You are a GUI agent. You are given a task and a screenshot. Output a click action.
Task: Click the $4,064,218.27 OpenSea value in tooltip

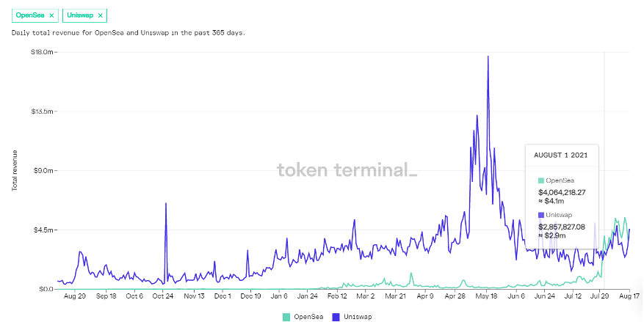coord(562,191)
